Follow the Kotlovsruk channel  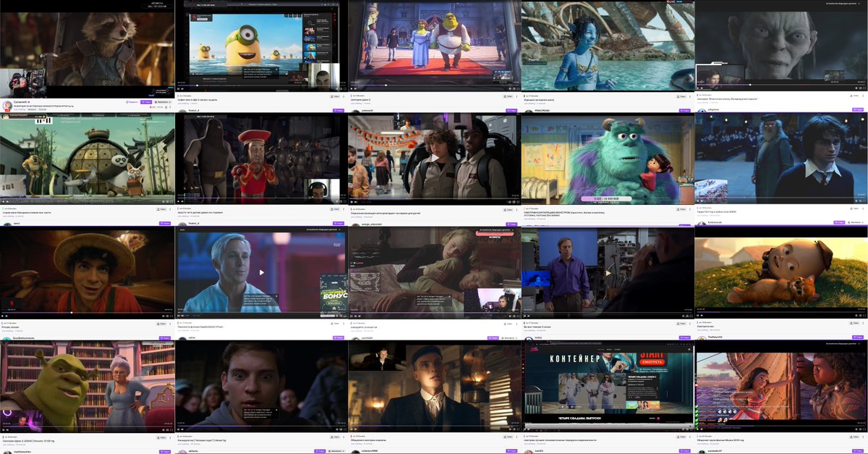click(x=839, y=222)
